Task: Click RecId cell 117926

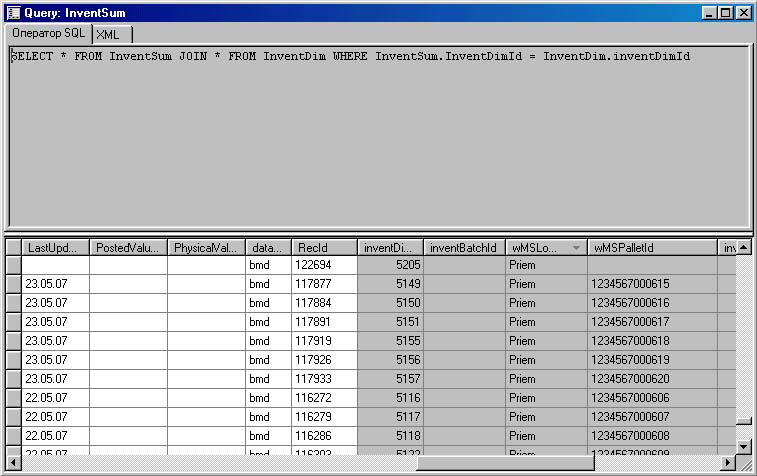Action: tap(324, 360)
